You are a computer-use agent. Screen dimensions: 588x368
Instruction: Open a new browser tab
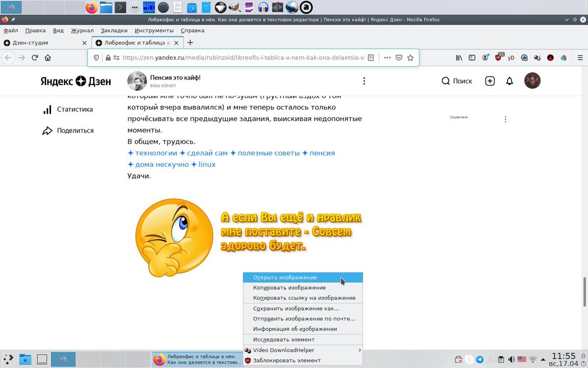point(191,43)
